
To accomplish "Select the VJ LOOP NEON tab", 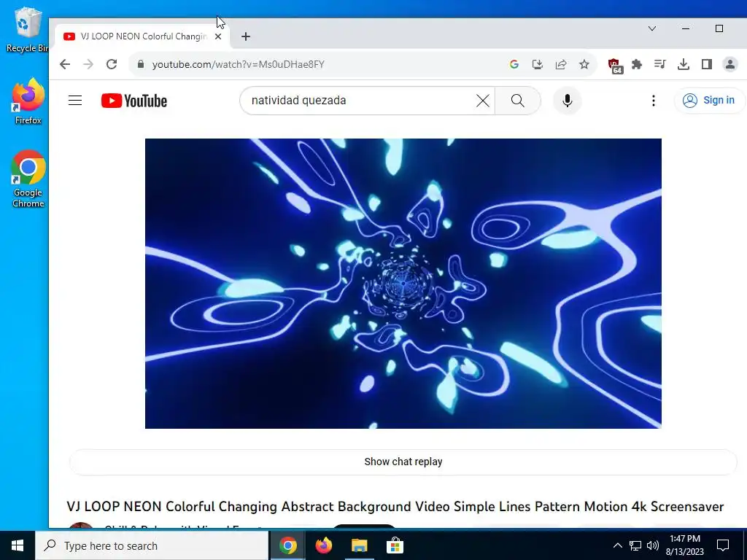I will pos(142,36).
